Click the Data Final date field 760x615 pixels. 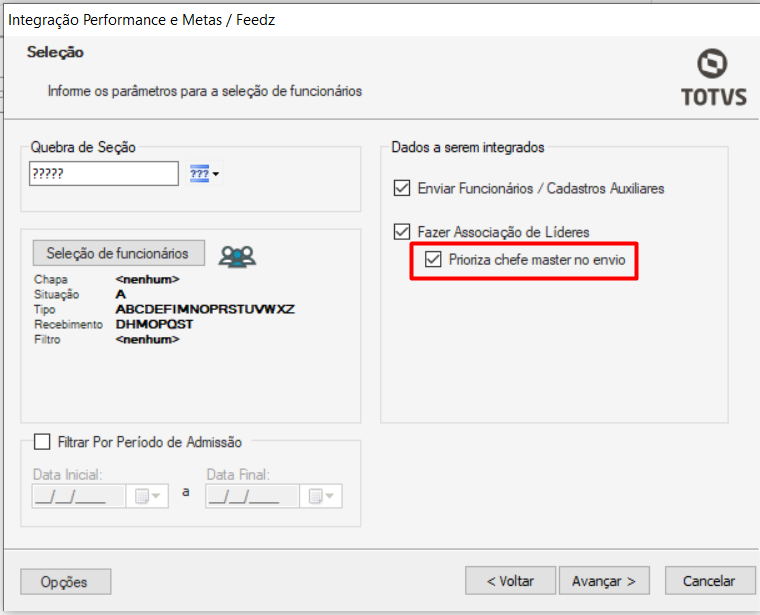click(x=252, y=496)
